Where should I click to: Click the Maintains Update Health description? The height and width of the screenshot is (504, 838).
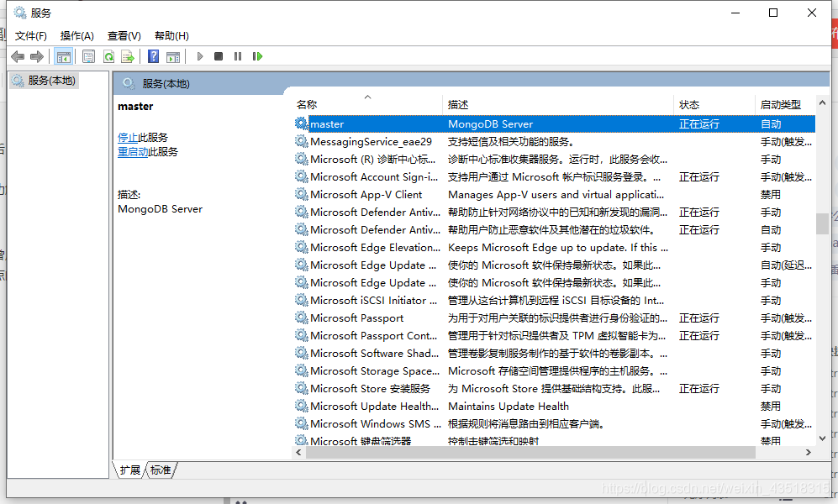click(509, 406)
